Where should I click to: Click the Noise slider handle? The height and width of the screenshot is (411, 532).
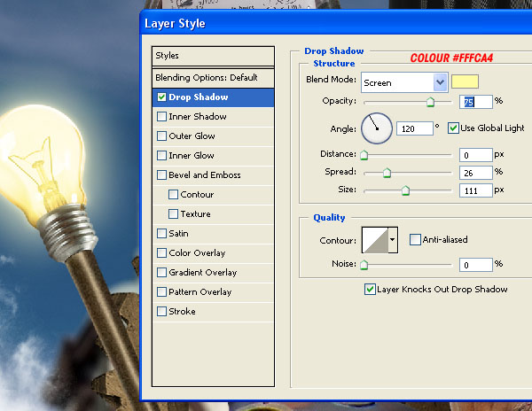[x=364, y=265]
